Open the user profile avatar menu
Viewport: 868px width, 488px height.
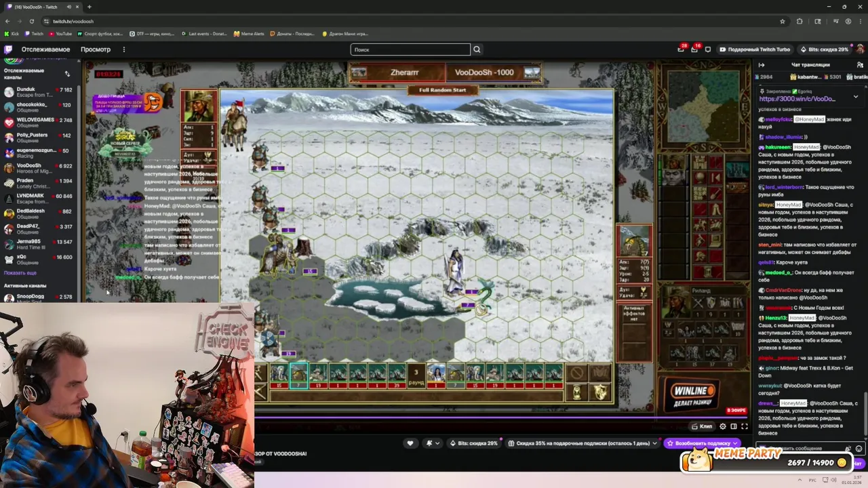click(861, 49)
